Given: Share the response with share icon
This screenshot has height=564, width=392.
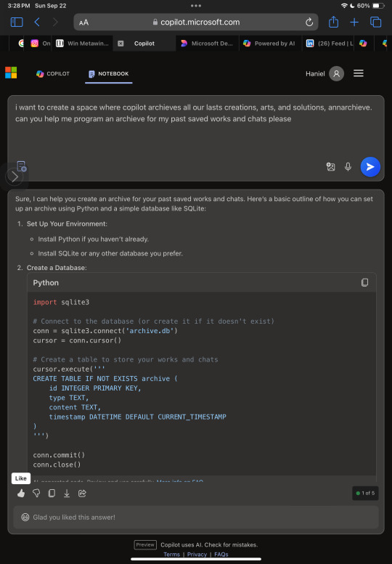Looking at the screenshot, I should tap(82, 494).
